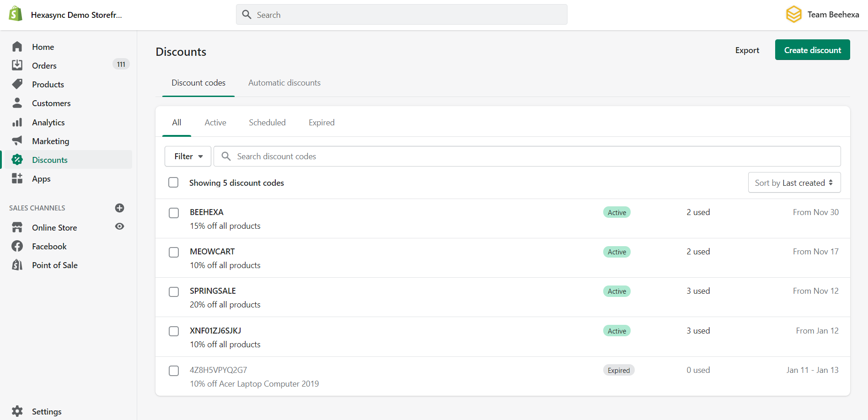The height and width of the screenshot is (420, 868).
Task: Open the Team Beehexa account menu
Action: pyautogui.click(x=822, y=15)
